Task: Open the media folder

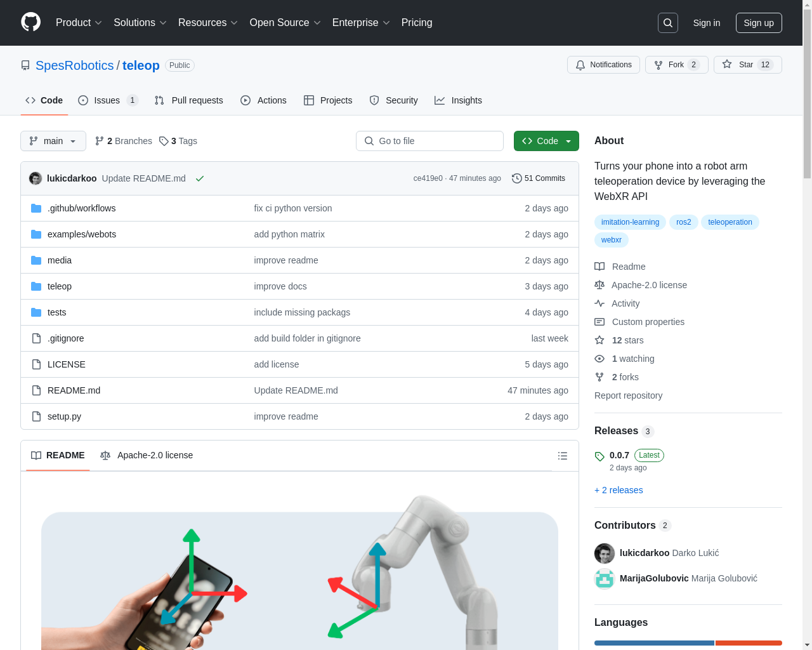Action: click(60, 260)
